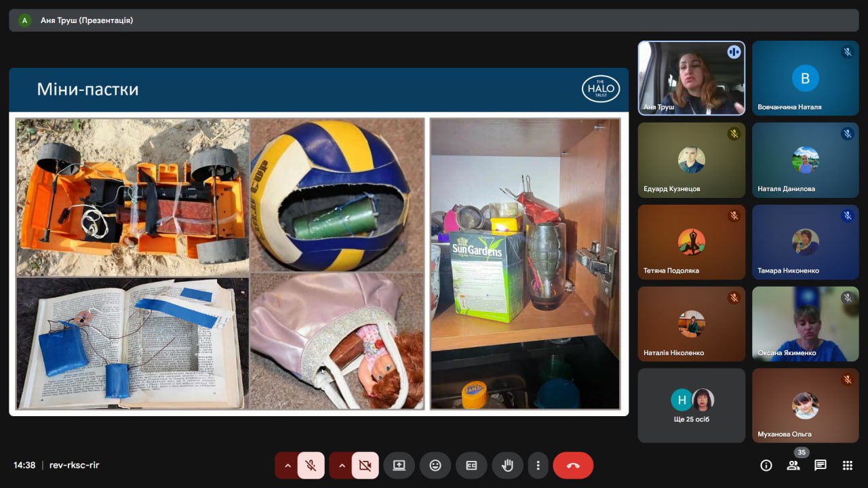Open the activities grid icon

coord(847,465)
